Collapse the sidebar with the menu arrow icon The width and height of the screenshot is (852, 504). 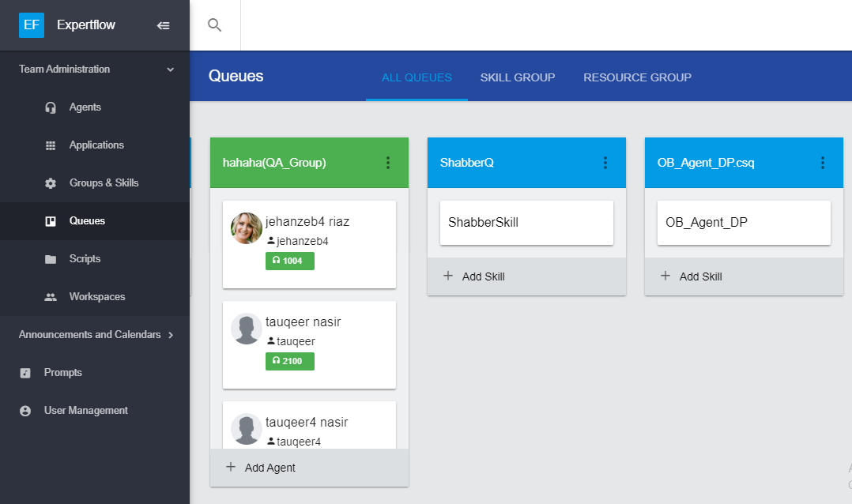click(x=164, y=25)
